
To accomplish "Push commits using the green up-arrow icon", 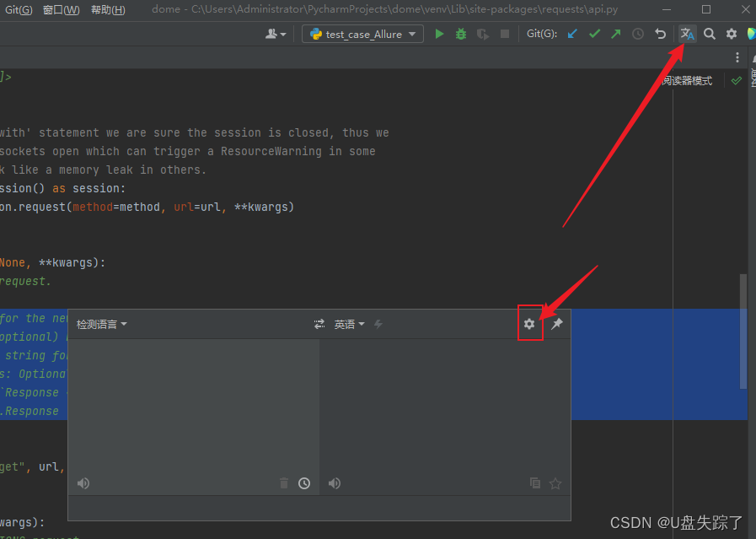I will [614, 34].
